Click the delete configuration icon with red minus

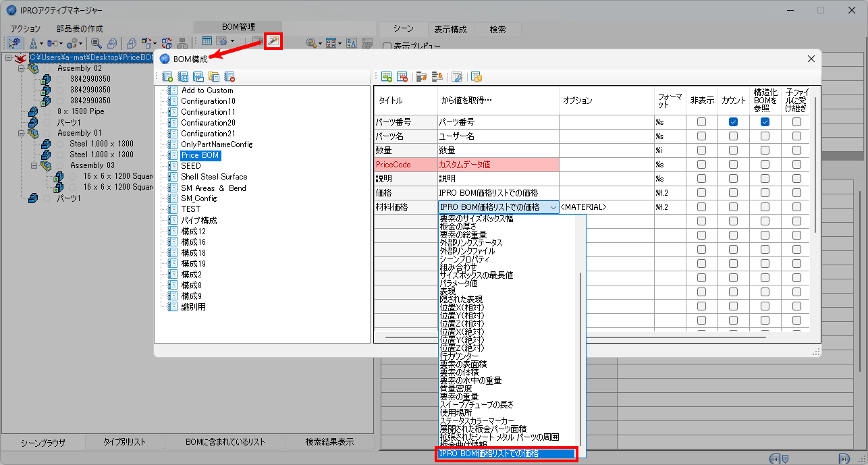click(229, 76)
